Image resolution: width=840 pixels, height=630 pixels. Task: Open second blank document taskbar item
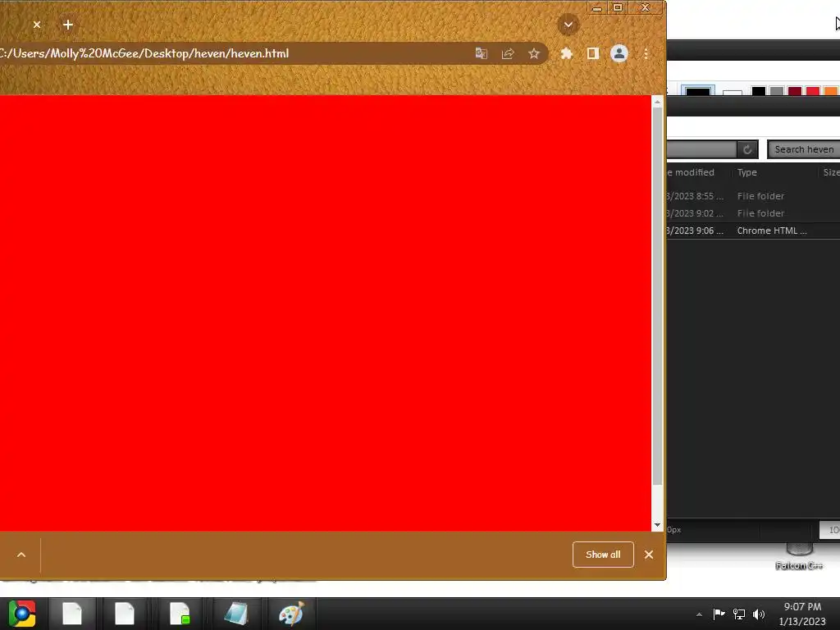125,614
